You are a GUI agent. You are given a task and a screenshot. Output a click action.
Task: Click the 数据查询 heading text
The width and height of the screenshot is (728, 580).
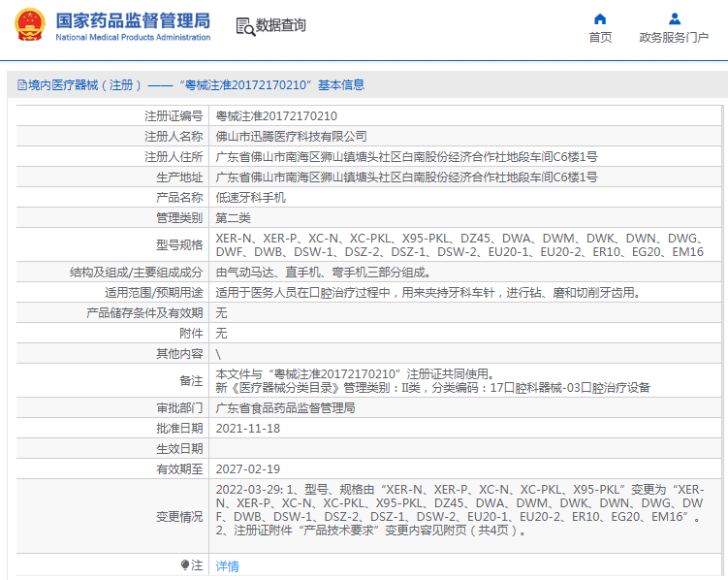[x=280, y=25]
